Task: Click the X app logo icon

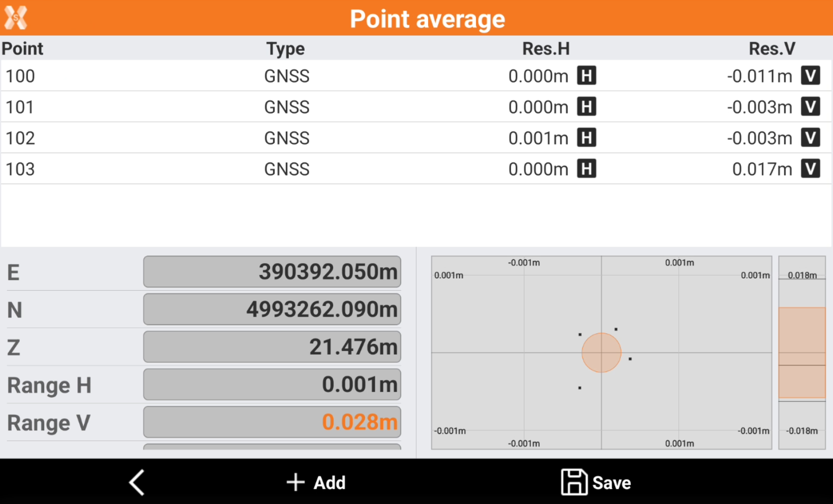Action: pyautogui.click(x=16, y=18)
